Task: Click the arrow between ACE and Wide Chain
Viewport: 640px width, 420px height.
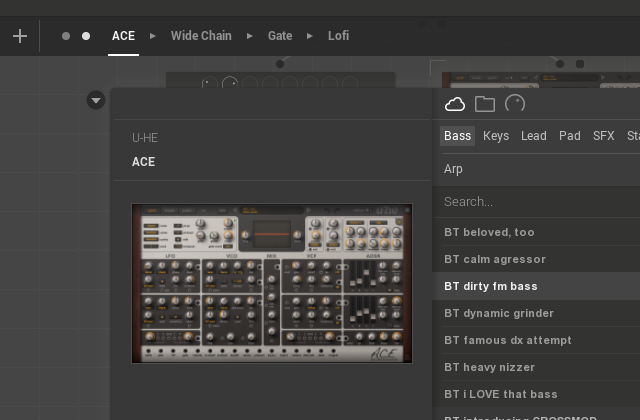Action: pos(153,36)
